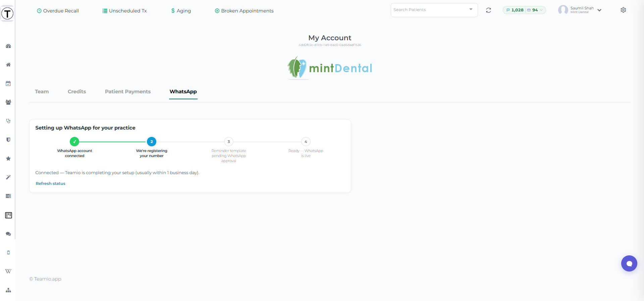Select the WhatsApp tab
The width and height of the screenshot is (644, 301).
click(183, 92)
